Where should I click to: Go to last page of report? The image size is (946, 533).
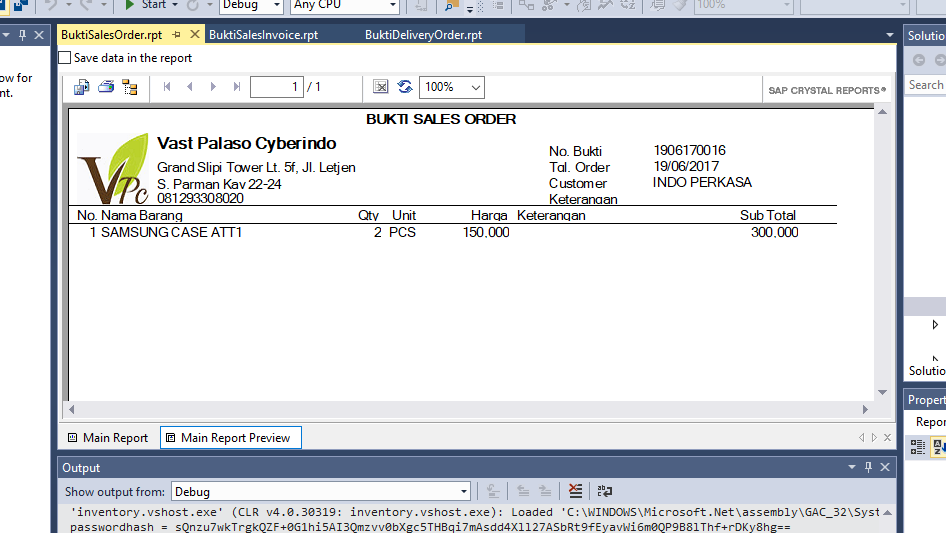tap(236, 87)
